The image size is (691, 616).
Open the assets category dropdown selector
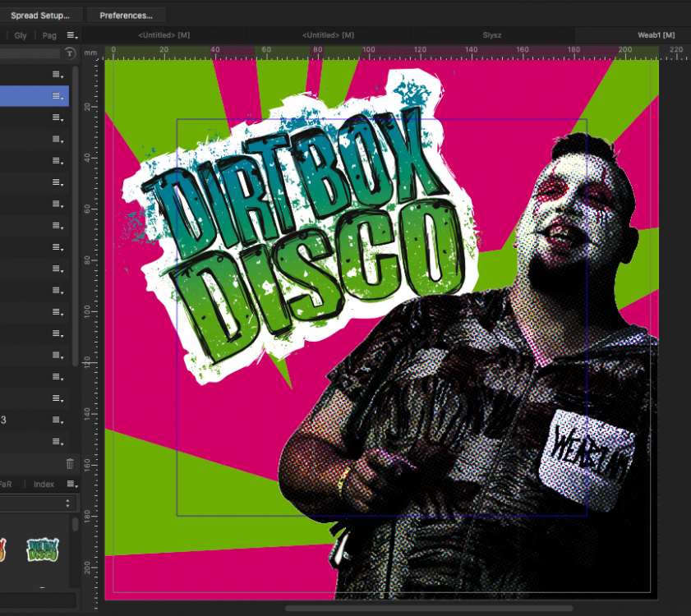click(x=38, y=503)
